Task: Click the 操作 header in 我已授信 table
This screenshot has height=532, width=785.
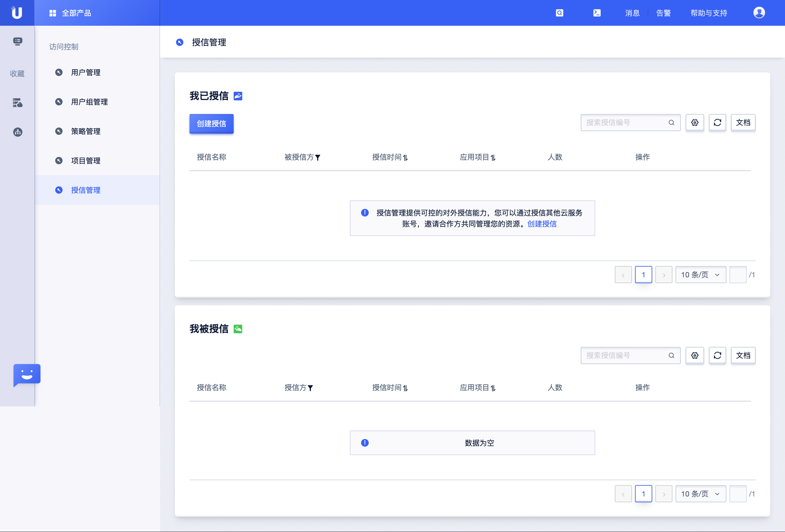Action: coord(642,157)
